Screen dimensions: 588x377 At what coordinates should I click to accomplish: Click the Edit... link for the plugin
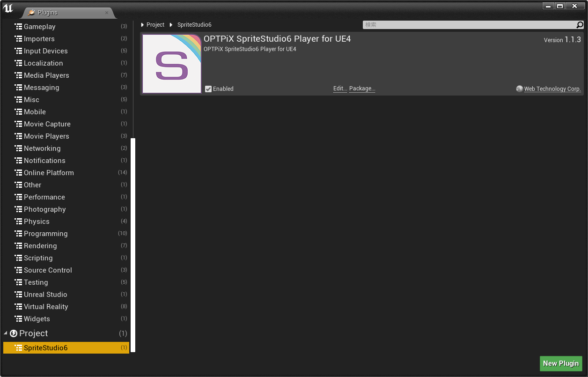[x=340, y=89]
